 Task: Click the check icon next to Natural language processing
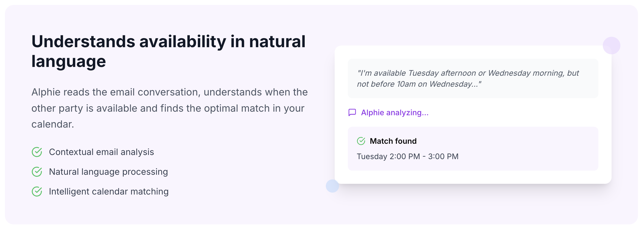37,172
